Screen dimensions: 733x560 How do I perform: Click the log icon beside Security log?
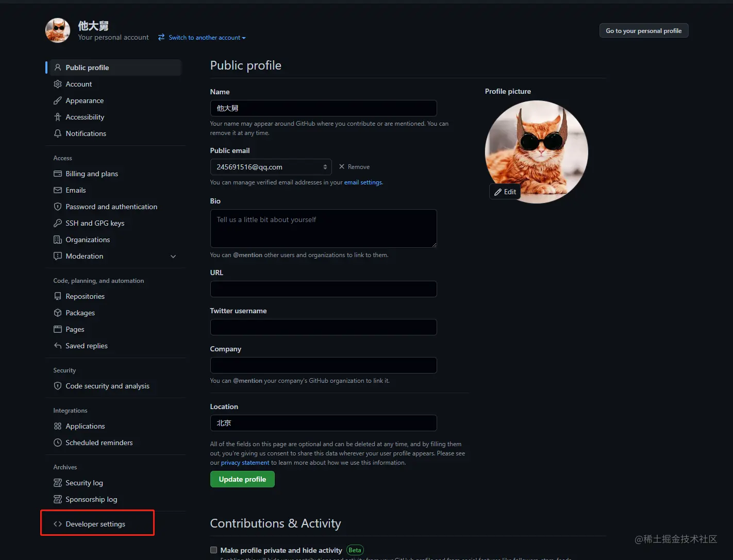pos(58,483)
